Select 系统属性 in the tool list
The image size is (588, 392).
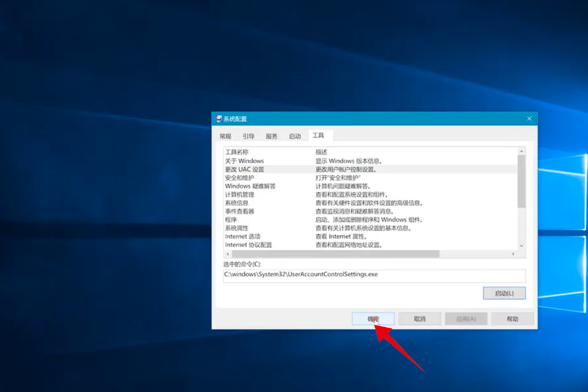[x=370, y=228]
